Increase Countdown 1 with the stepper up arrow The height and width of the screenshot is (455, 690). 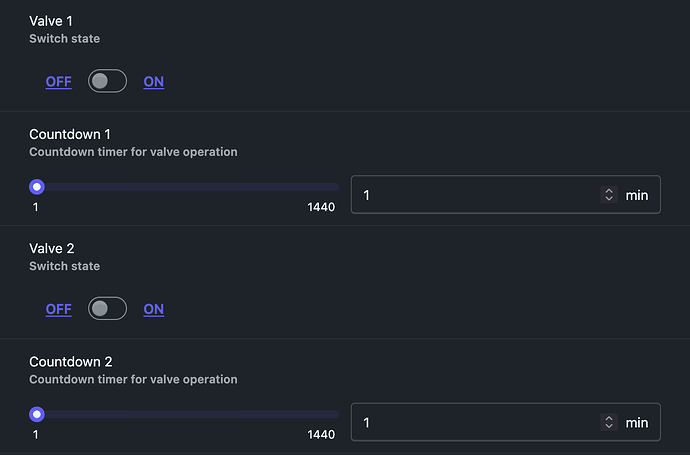tap(609, 191)
